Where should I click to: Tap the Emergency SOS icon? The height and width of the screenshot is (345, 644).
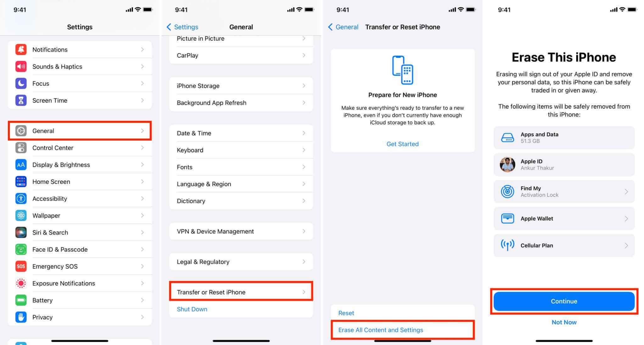pos(21,266)
